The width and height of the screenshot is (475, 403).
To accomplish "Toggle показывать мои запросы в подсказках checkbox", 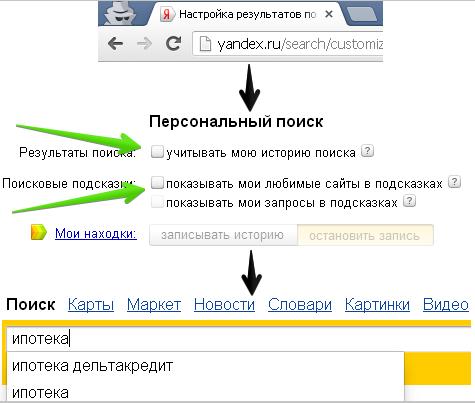I will (x=157, y=202).
